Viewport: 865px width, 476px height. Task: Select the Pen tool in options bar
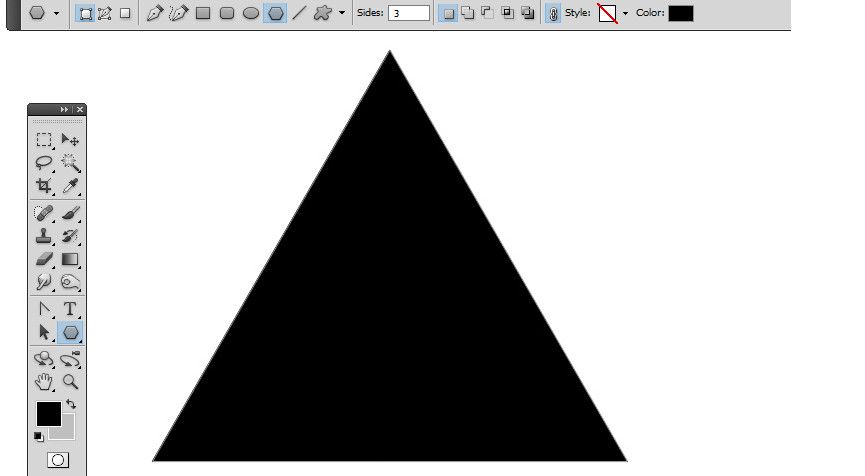tap(154, 14)
